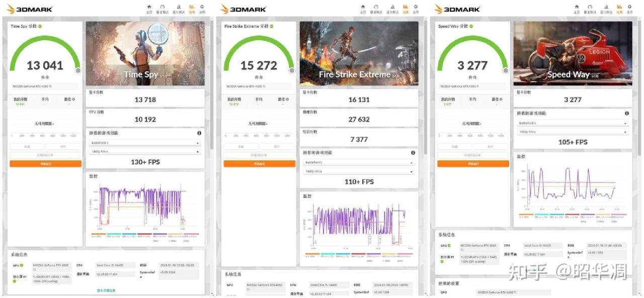644x298 pixels.
Task: Click the vertical scrollbar of the Time Spy window
Action: pyautogui.click(x=212, y=85)
